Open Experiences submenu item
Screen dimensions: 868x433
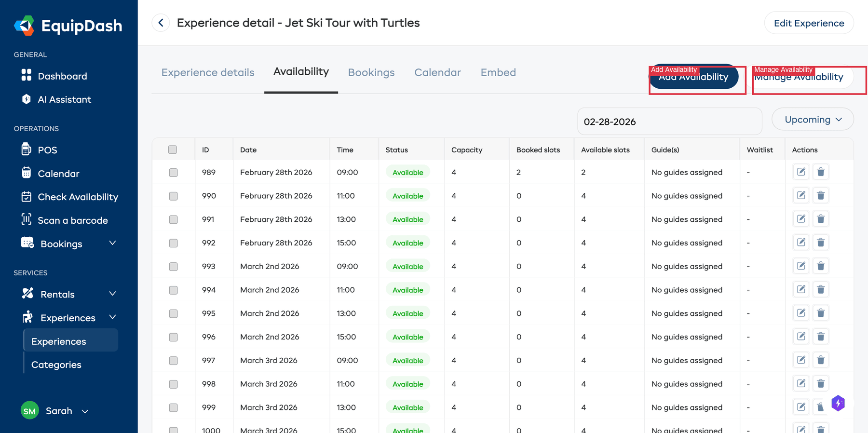[71, 341]
